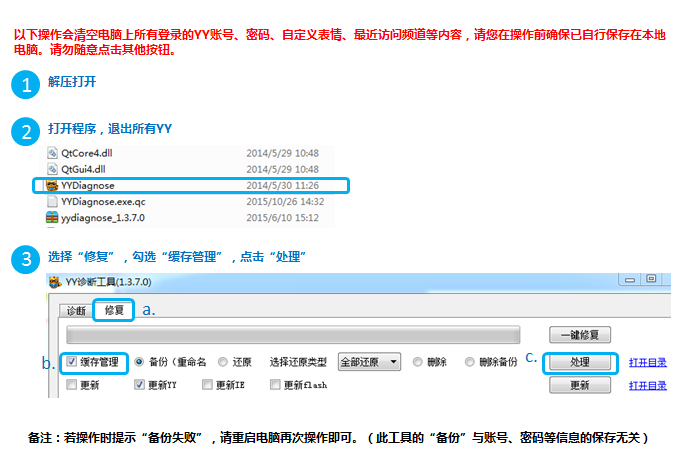This screenshot has height=455, width=680.
Task: Click the 一键修复 button
Action: click(580, 335)
